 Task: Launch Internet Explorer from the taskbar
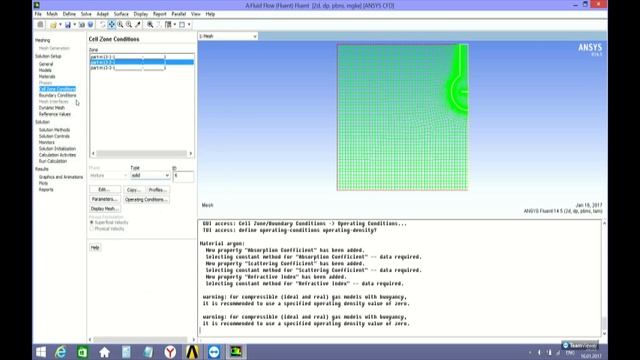[x=60, y=352]
